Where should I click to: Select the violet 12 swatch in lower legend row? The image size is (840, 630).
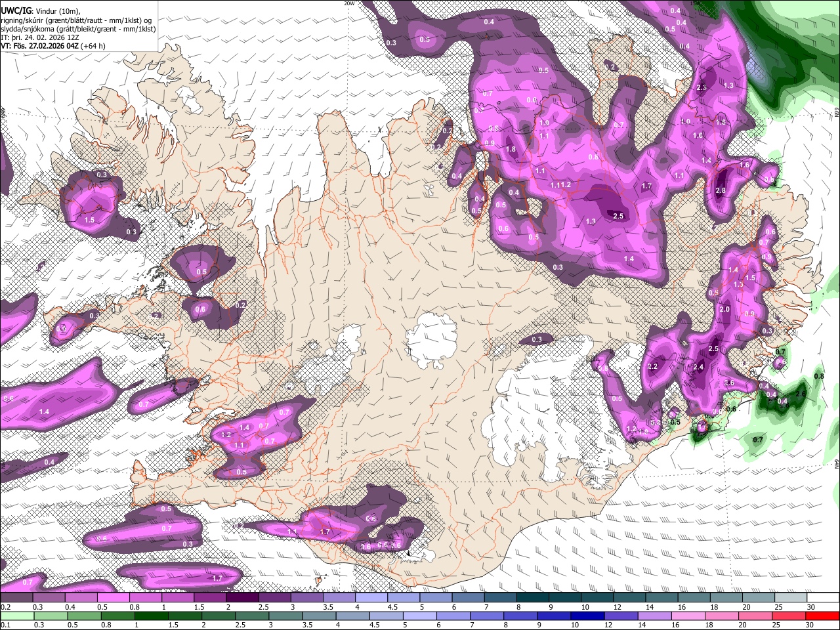620,616
